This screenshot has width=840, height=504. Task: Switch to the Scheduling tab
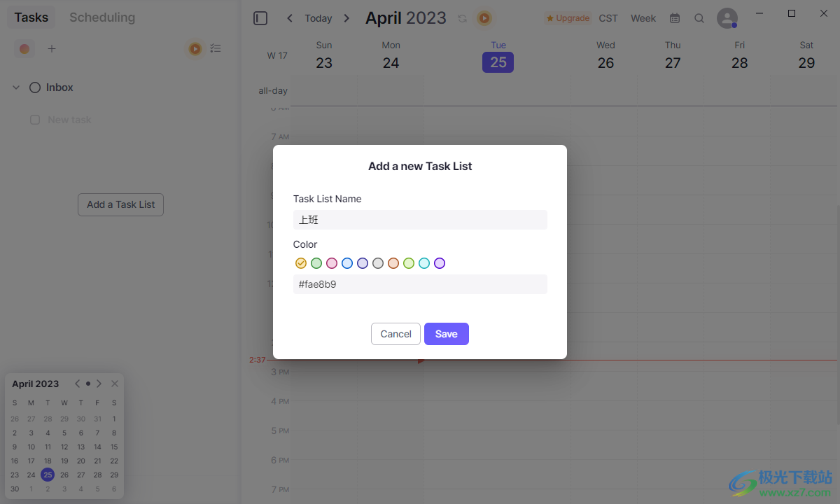pos(102,17)
